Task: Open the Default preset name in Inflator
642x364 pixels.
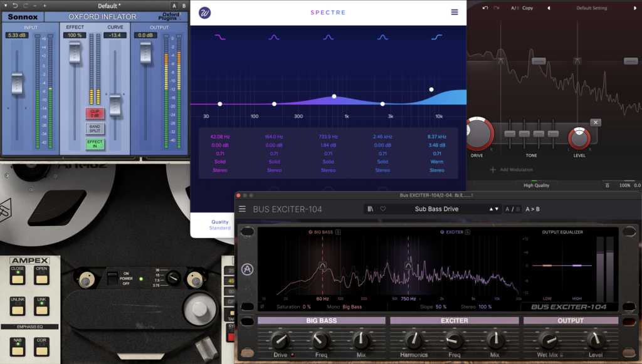Action: [x=109, y=6]
